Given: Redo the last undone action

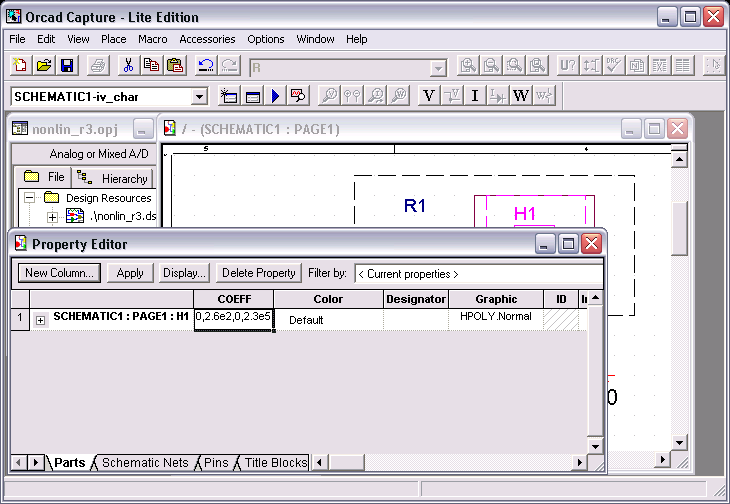Looking at the screenshot, I should click(x=230, y=66).
